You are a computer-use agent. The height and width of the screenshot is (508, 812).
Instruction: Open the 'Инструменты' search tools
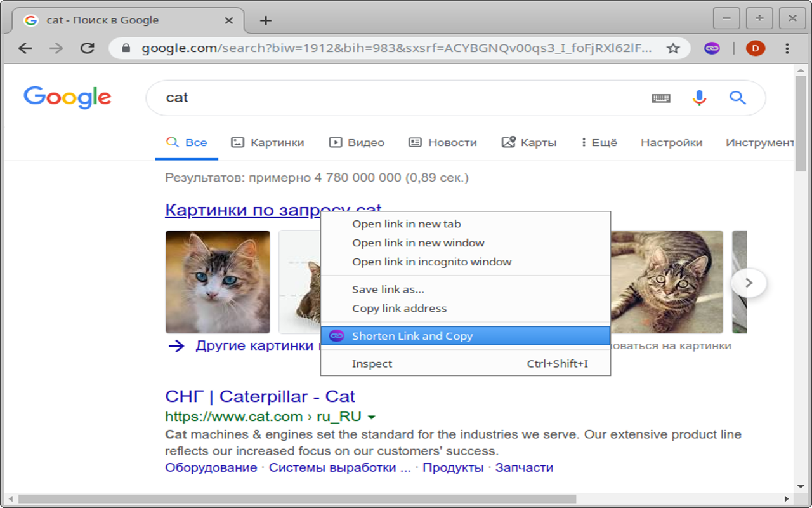(x=759, y=142)
